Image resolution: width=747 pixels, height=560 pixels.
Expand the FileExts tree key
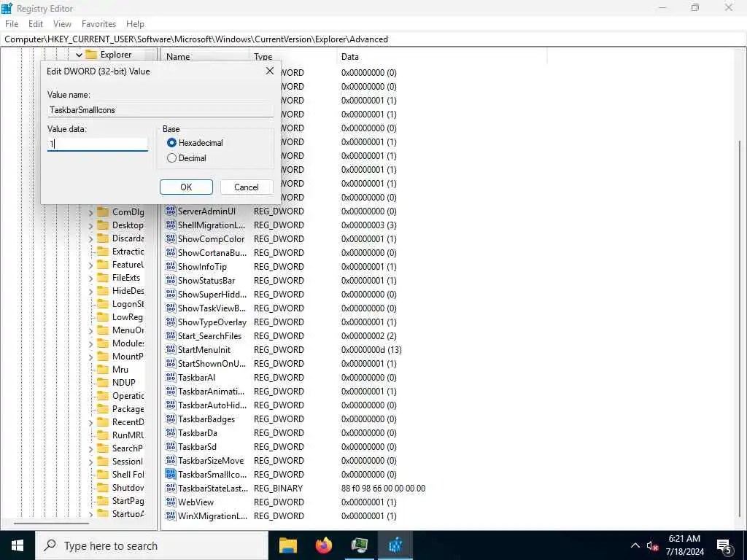(91, 278)
